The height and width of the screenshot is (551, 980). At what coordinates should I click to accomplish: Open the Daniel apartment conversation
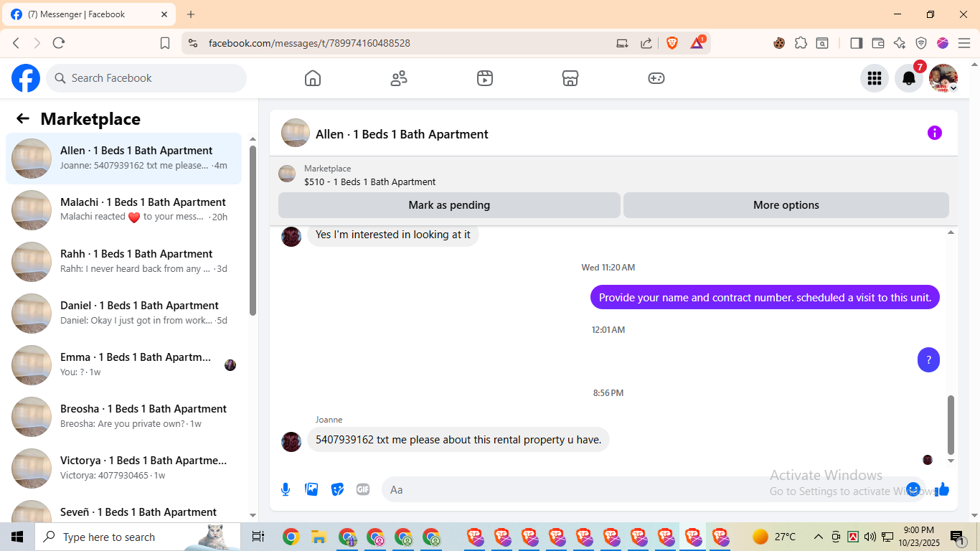click(123, 314)
